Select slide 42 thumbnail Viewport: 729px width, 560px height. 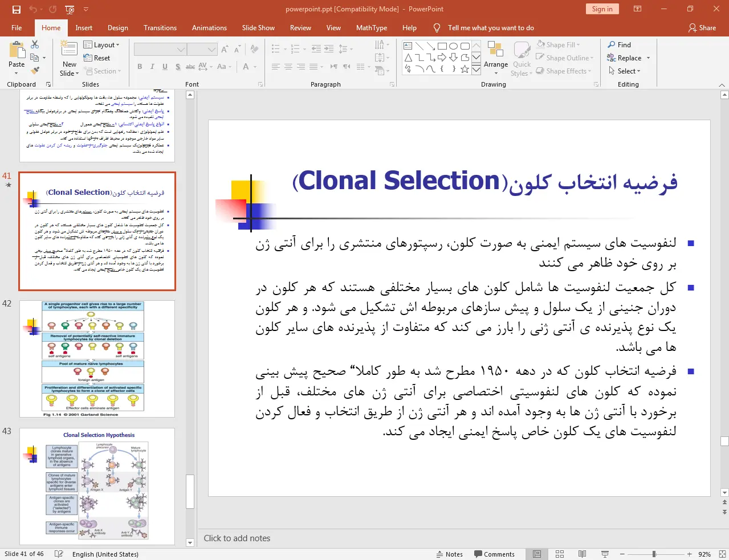pyautogui.click(x=97, y=358)
